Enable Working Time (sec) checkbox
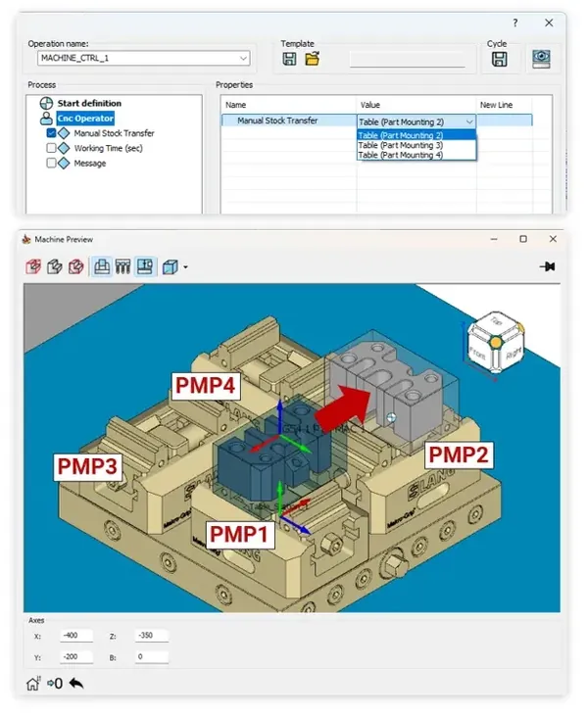 pos(51,148)
